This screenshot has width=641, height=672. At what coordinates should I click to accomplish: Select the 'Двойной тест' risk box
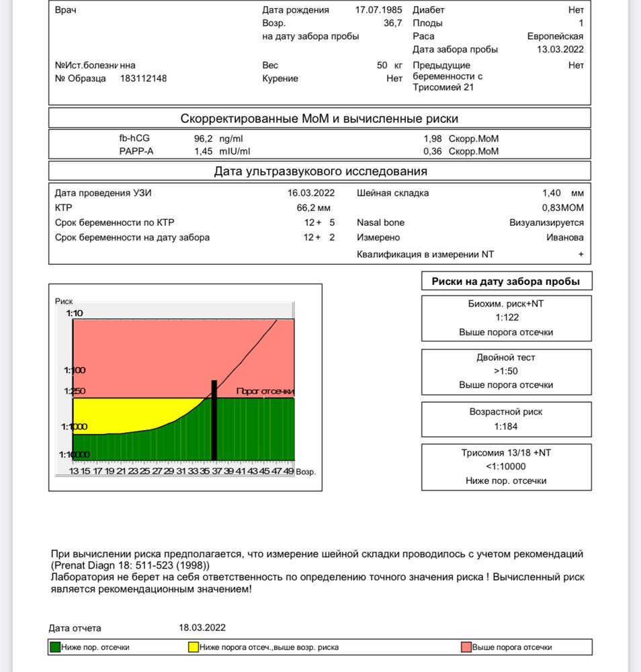(x=506, y=372)
